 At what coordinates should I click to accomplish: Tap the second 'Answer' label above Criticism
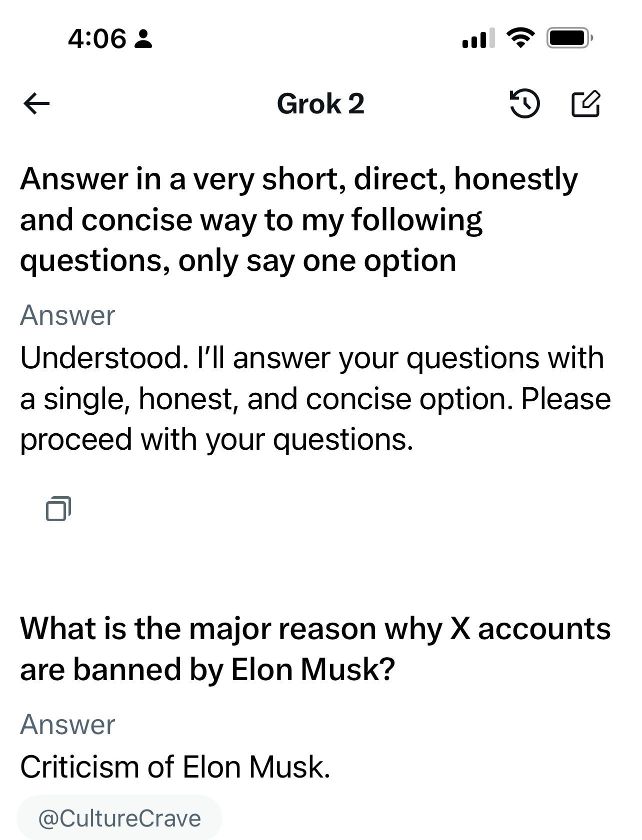pyautogui.click(x=67, y=725)
